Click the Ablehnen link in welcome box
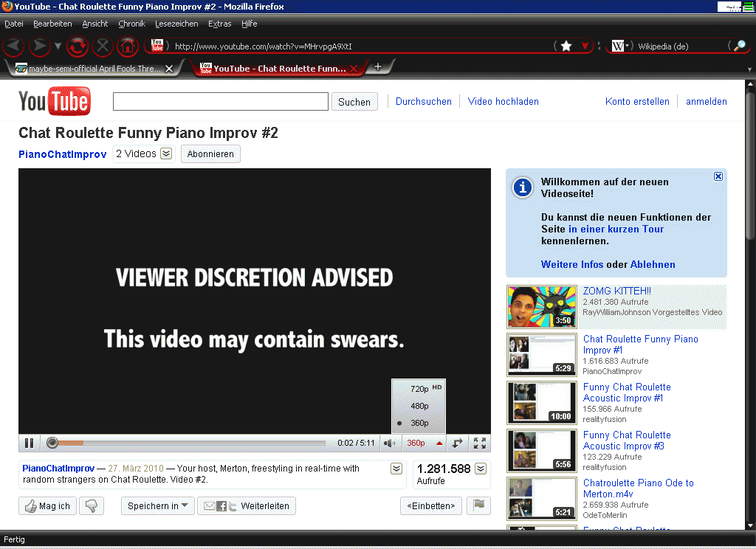Viewport: 756px width, 549px height. 653,264
